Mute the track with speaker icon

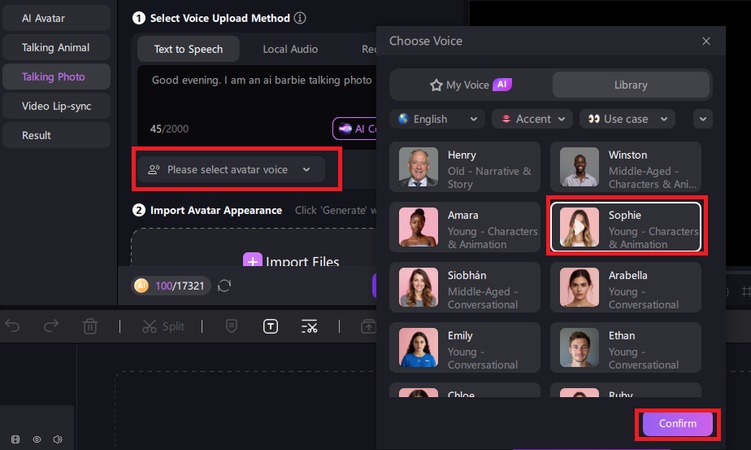click(x=58, y=439)
